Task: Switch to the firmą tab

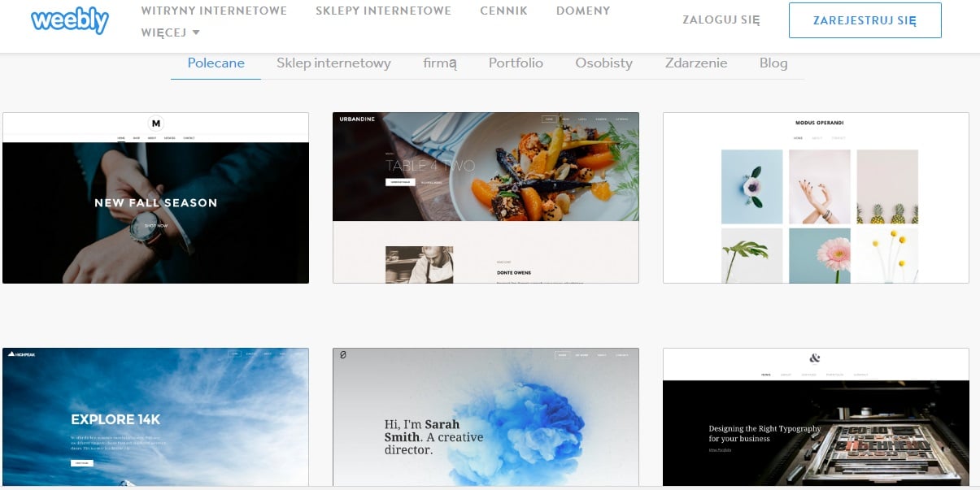Action: click(x=440, y=63)
